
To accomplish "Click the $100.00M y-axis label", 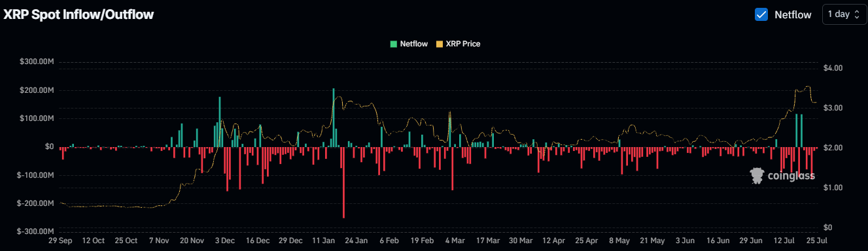I will pyautogui.click(x=37, y=118).
